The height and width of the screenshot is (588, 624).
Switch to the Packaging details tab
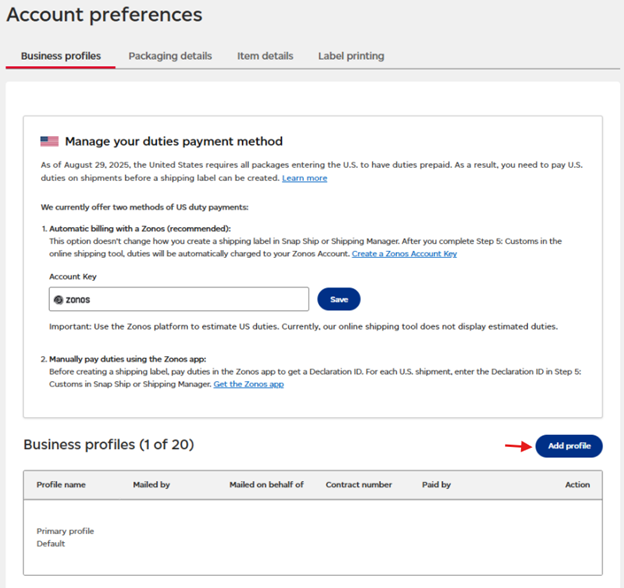tap(170, 56)
